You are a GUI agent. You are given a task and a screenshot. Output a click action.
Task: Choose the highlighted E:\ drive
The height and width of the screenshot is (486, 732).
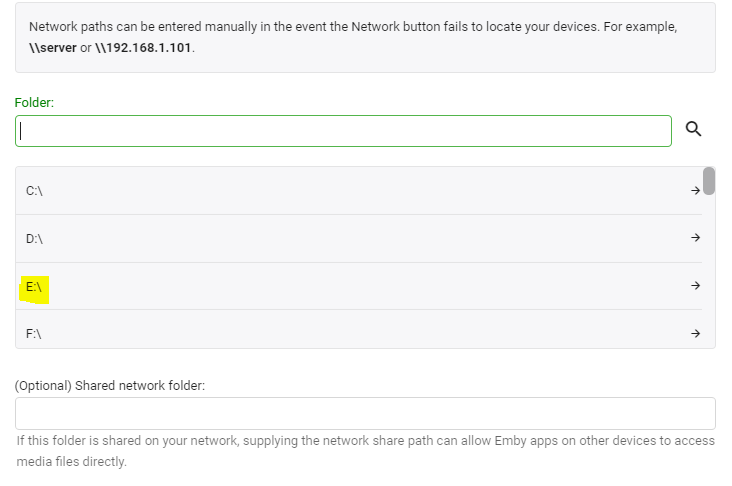point(35,287)
